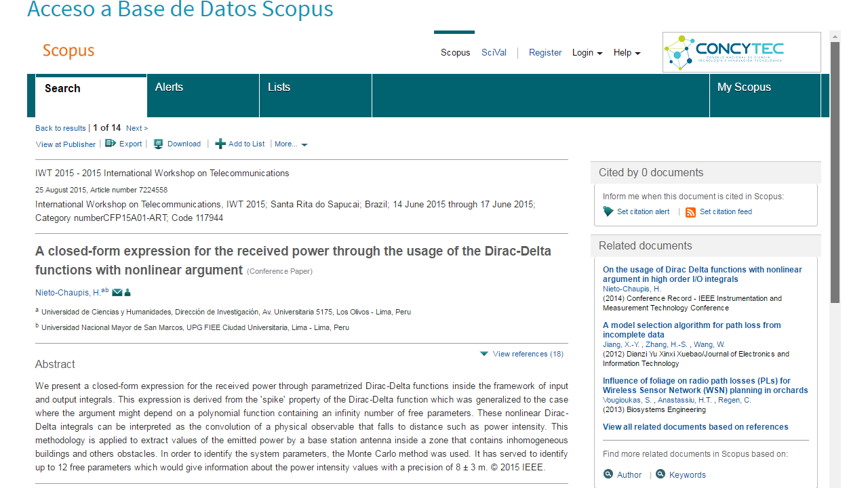Open Nieto-Chaupis, H. author link in article header
868x488 pixels.
coord(68,293)
